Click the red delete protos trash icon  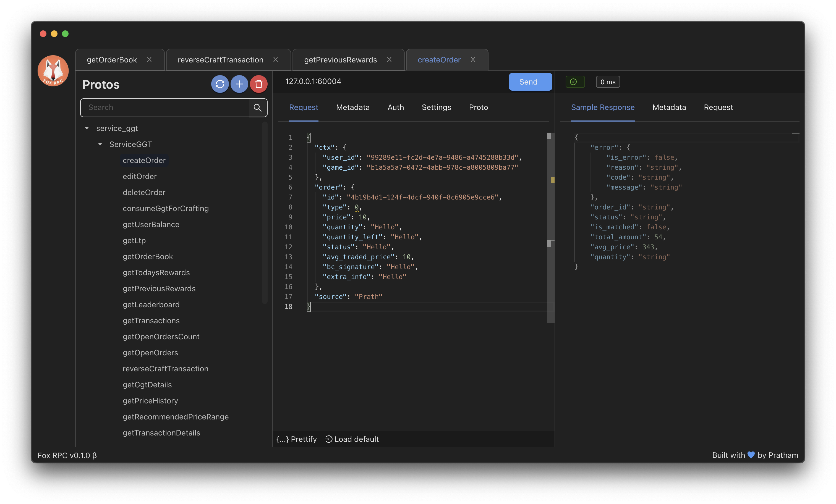point(258,84)
